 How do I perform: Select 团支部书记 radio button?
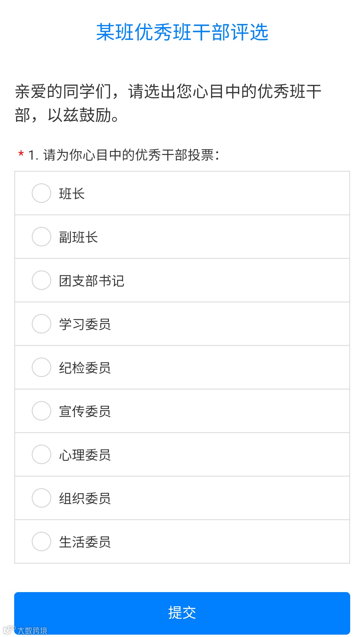[x=41, y=280]
